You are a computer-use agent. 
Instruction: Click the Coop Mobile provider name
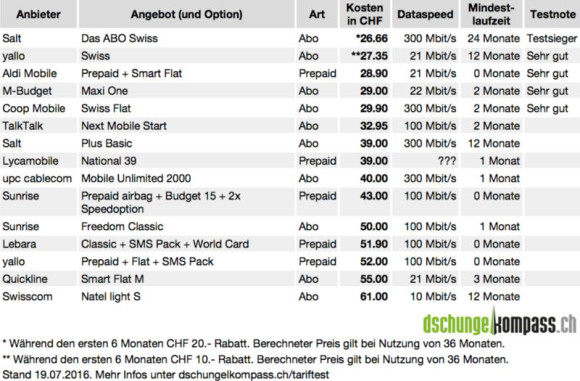[34, 108]
